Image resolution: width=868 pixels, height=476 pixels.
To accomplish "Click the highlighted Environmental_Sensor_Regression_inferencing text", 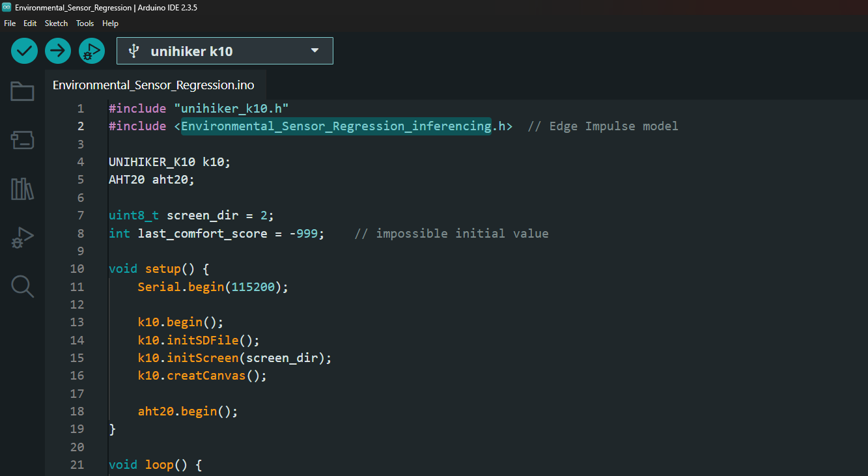I will point(336,126).
